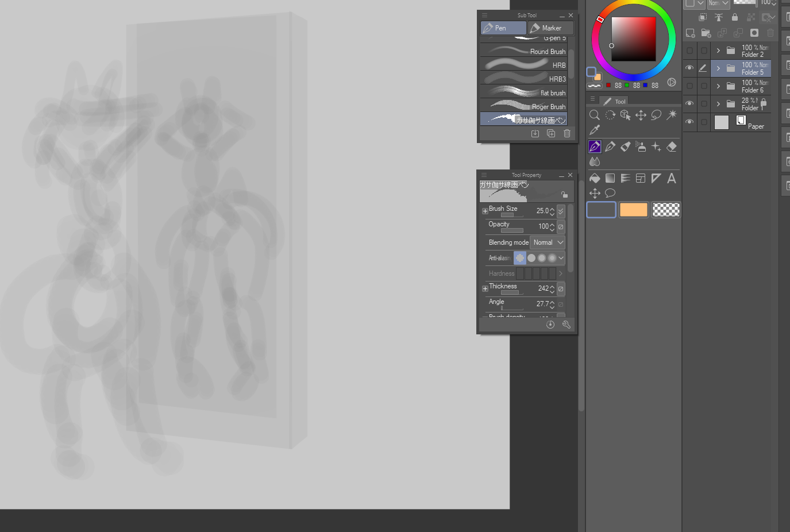Expand Brush Size settings with plus icon
The height and width of the screenshot is (532, 790).
485,211
